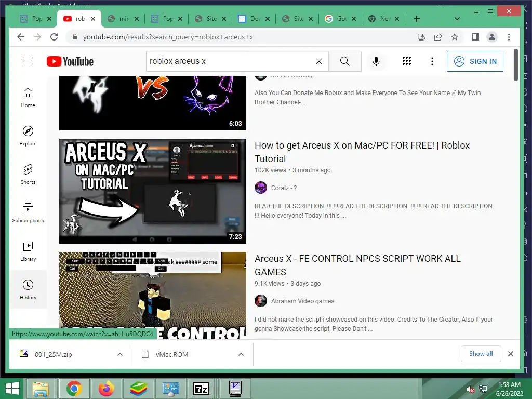Open Subscriptions in sidebar
Image resolution: width=532 pixels, height=399 pixels.
pyautogui.click(x=28, y=212)
